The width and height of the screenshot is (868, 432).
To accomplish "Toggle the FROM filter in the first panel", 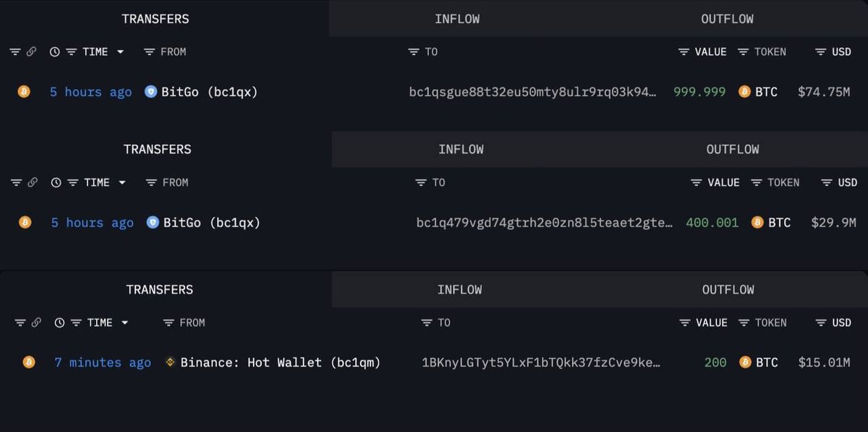I will [x=150, y=52].
